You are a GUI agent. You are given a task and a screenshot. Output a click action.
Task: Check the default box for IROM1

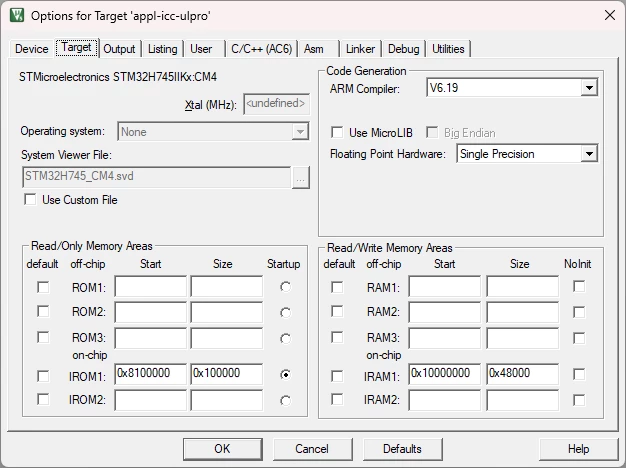pos(43,376)
